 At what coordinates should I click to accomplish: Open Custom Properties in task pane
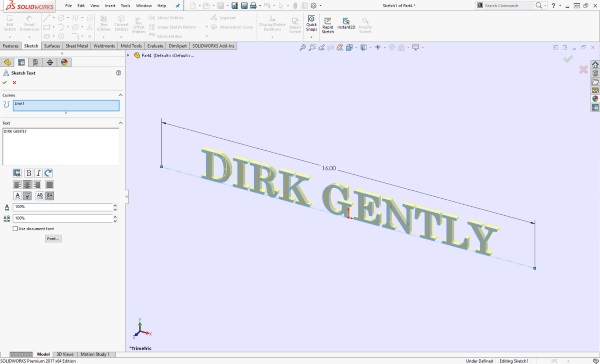click(x=595, y=108)
